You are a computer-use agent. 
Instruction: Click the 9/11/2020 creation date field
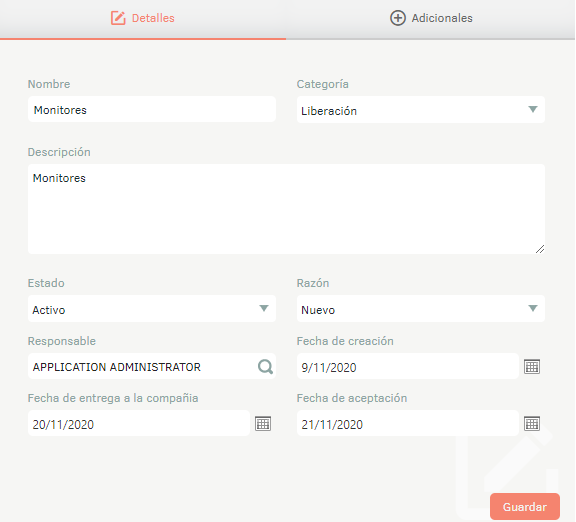(408, 366)
